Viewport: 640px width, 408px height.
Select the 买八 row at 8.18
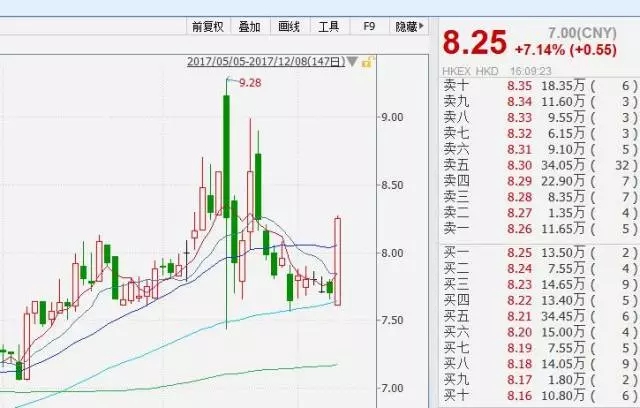tap(540, 364)
